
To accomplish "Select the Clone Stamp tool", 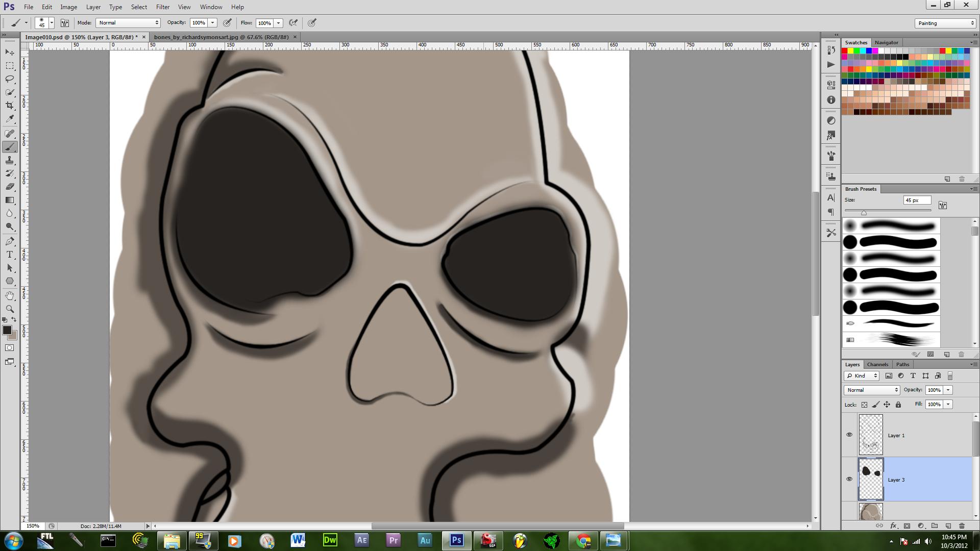I will click(10, 160).
